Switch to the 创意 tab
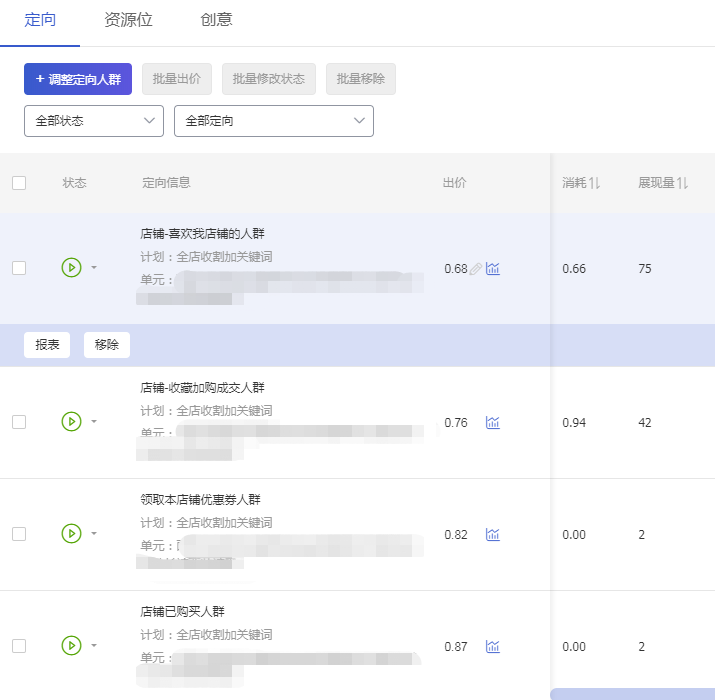The width and height of the screenshot is (715, 700). [217, 20]
